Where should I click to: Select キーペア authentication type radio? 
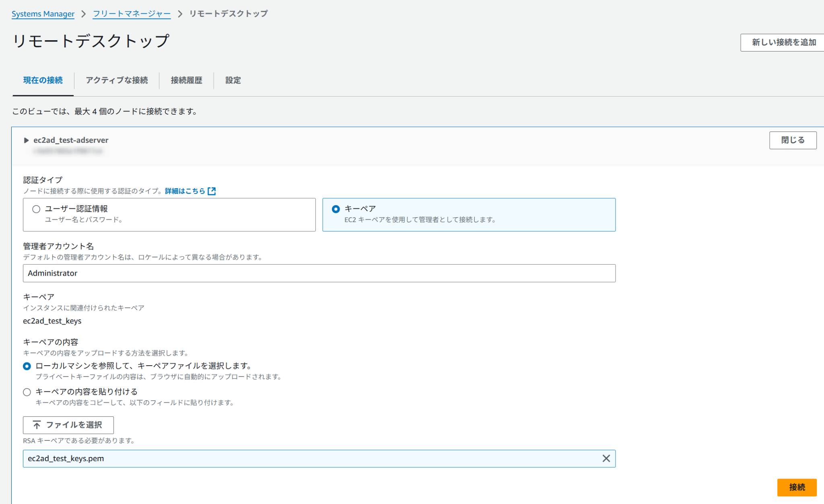click(336, 209)
